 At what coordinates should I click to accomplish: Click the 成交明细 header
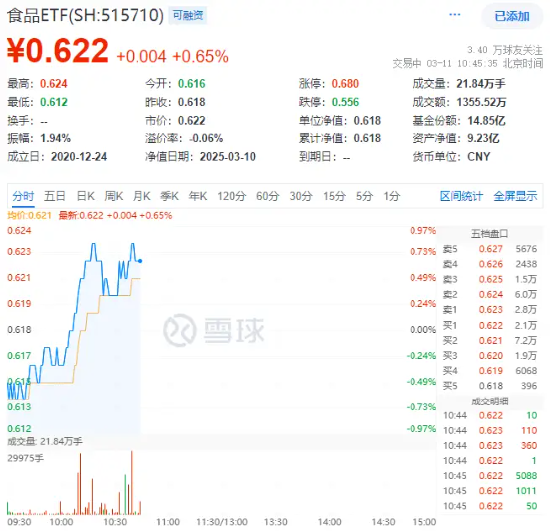point(490,401)
